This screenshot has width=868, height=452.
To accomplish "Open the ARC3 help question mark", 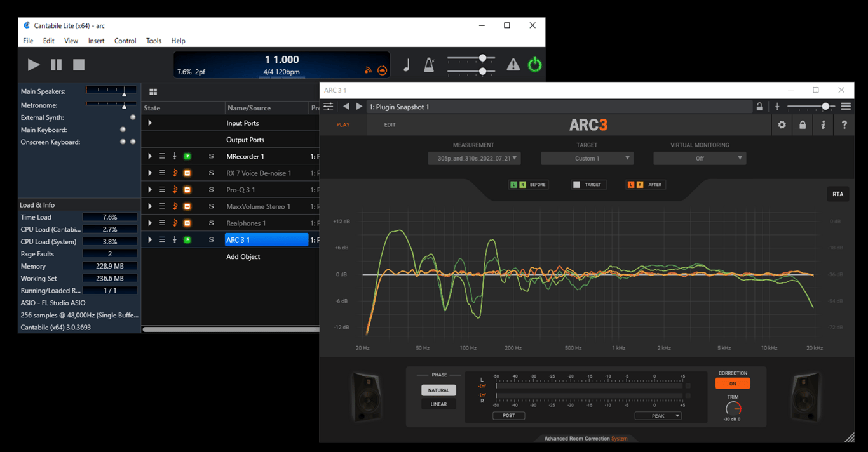I will (844, 125).
